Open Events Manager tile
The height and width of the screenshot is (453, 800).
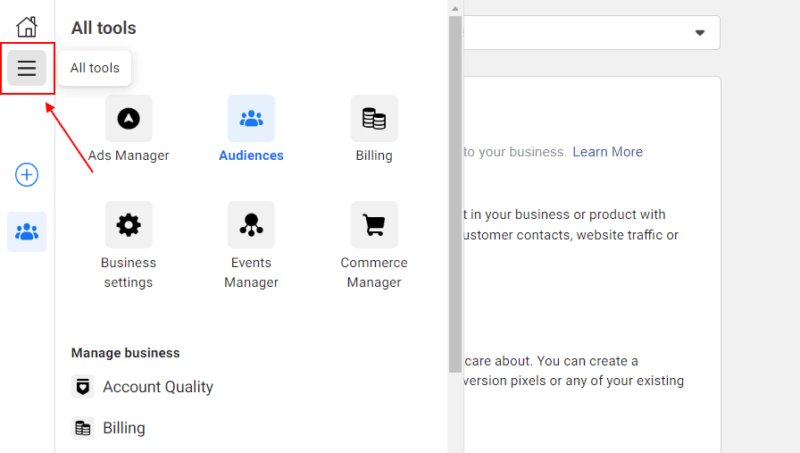pos(251,224)
